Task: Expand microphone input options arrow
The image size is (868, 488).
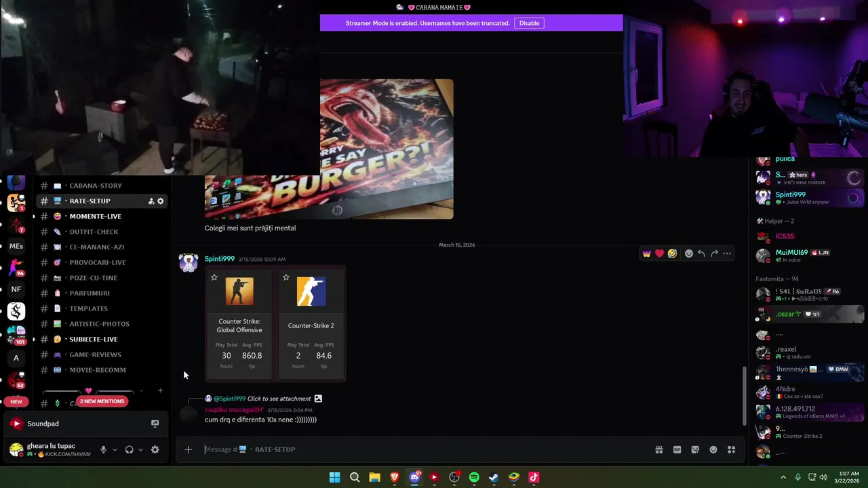Action: (115, 449)
